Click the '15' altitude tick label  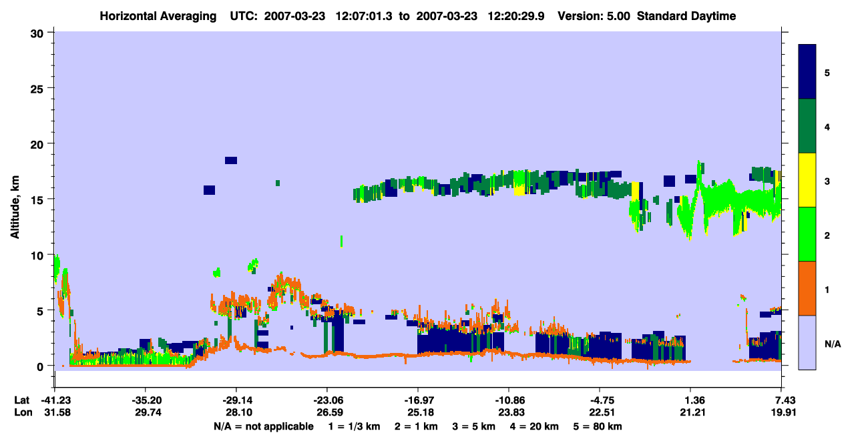(38, 199)
